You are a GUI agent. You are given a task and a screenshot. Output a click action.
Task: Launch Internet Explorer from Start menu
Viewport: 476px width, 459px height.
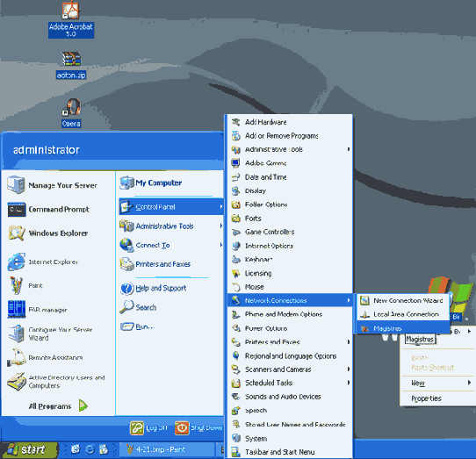(16, 262)
